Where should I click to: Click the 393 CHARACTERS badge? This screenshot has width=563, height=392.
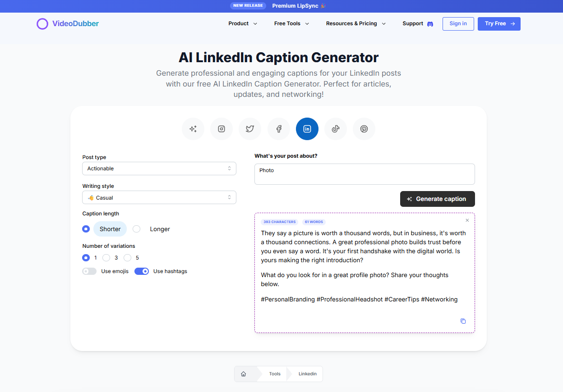(280, 222)
